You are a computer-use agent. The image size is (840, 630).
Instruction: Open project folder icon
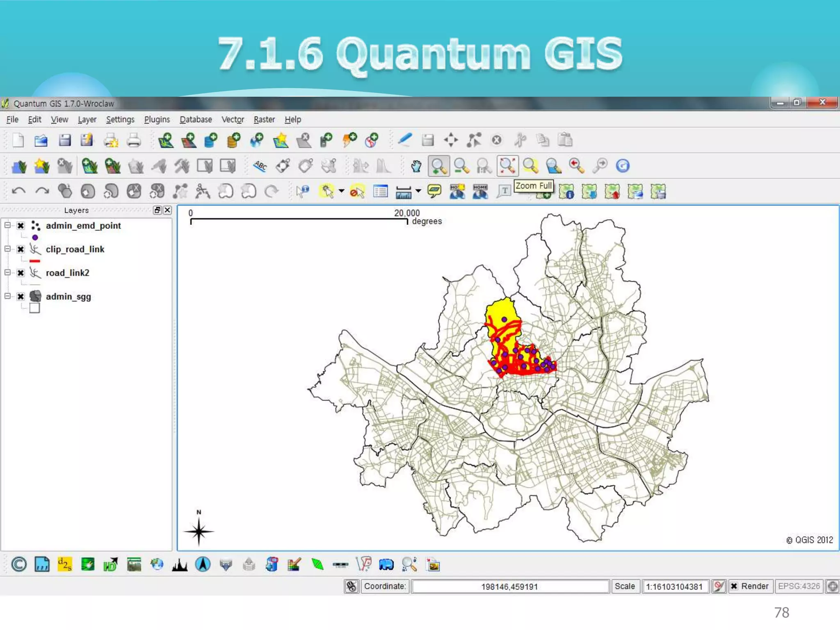(41, 140)
